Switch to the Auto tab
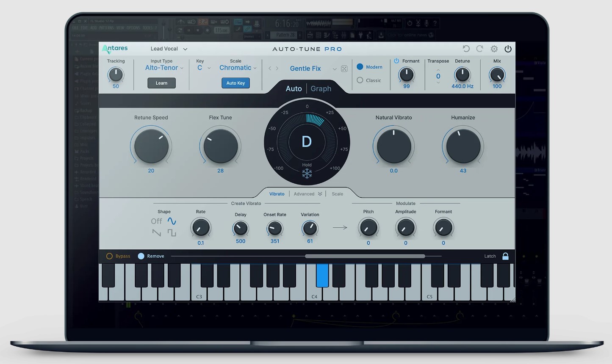The image size is (612, 364). [x=294, y=88]
